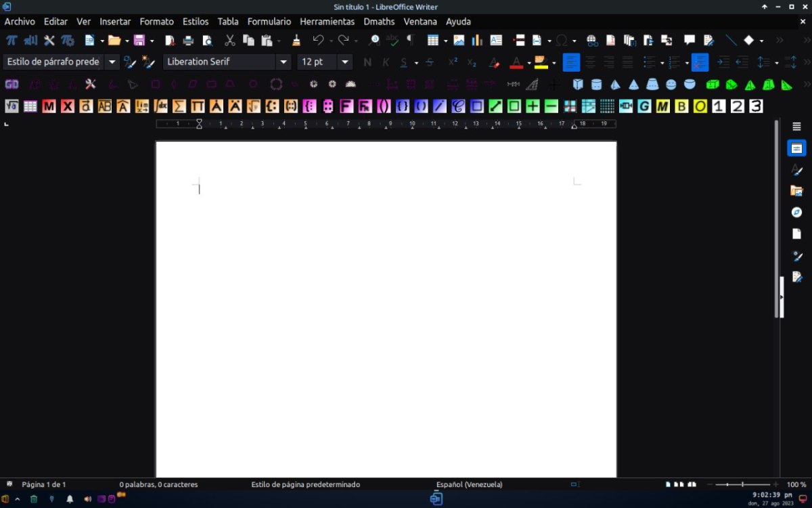Screen dimensions: 812x508
Task: Click the Insert comment speech bubble icon
Action: (690, 40)
